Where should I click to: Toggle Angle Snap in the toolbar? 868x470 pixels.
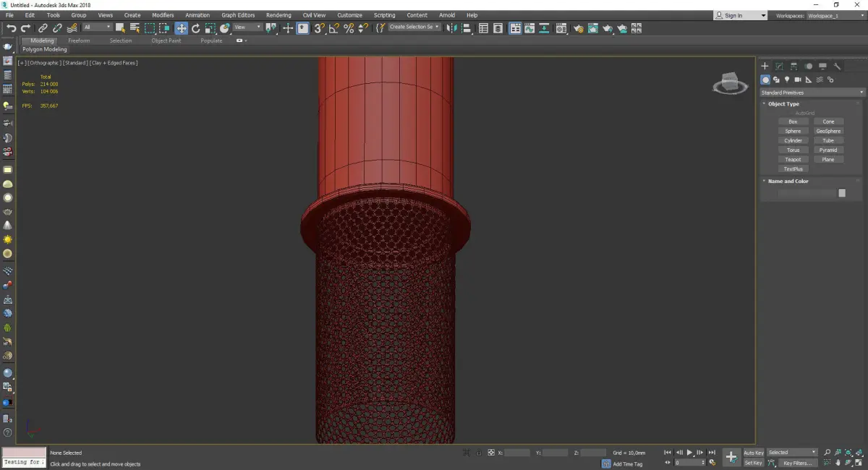tap(334, 28)
